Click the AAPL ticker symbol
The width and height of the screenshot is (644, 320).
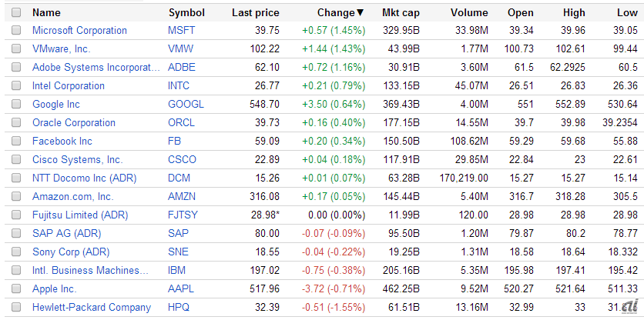pyautogui.click(x=180, y=289)
